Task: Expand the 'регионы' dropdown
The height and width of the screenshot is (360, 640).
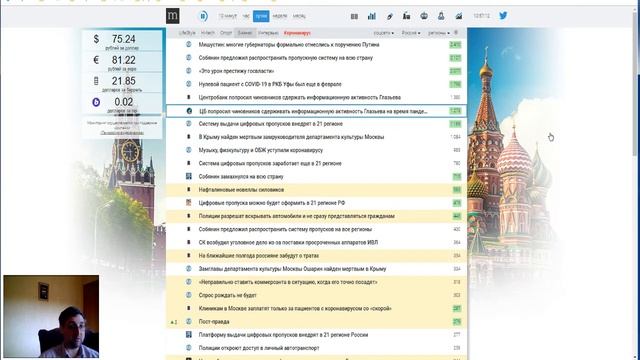Action: [x=438, y=33]
